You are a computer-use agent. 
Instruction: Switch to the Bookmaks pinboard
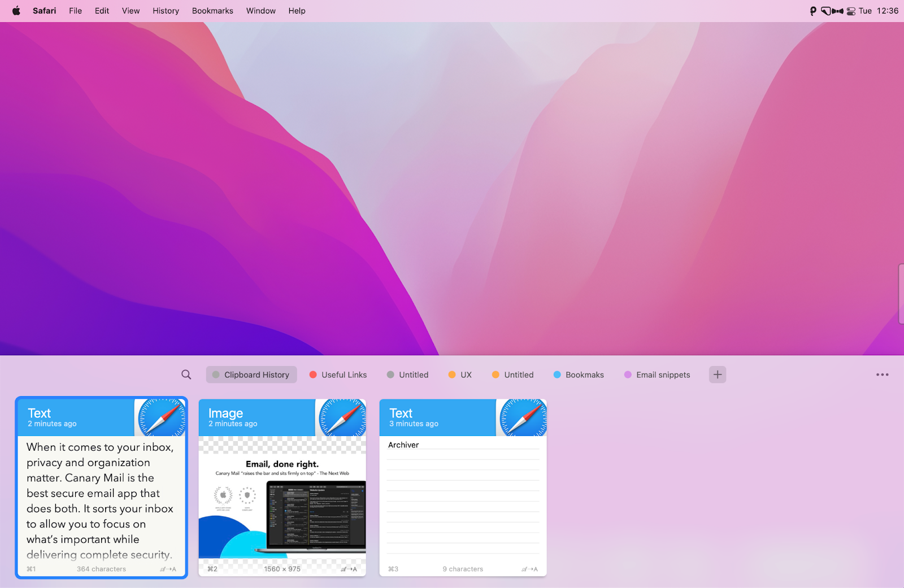(579, 374)
